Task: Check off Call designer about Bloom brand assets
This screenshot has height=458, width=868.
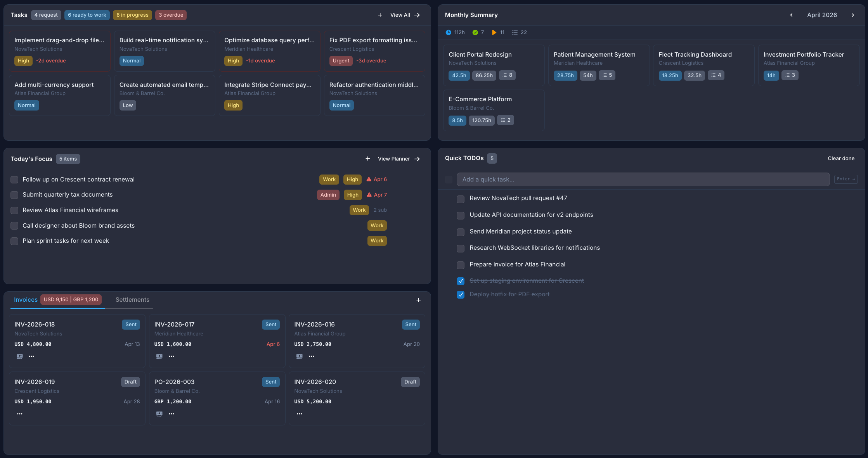Action: 14,226
